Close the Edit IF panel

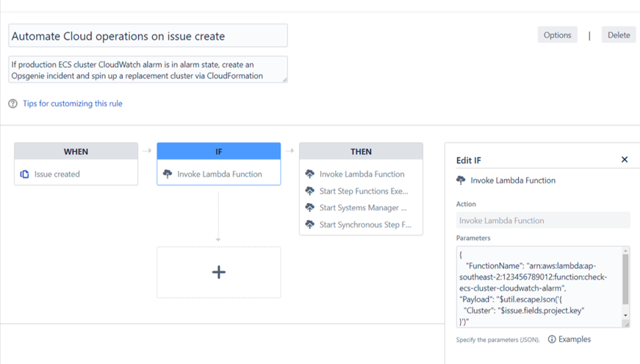[x=625, y=160]
